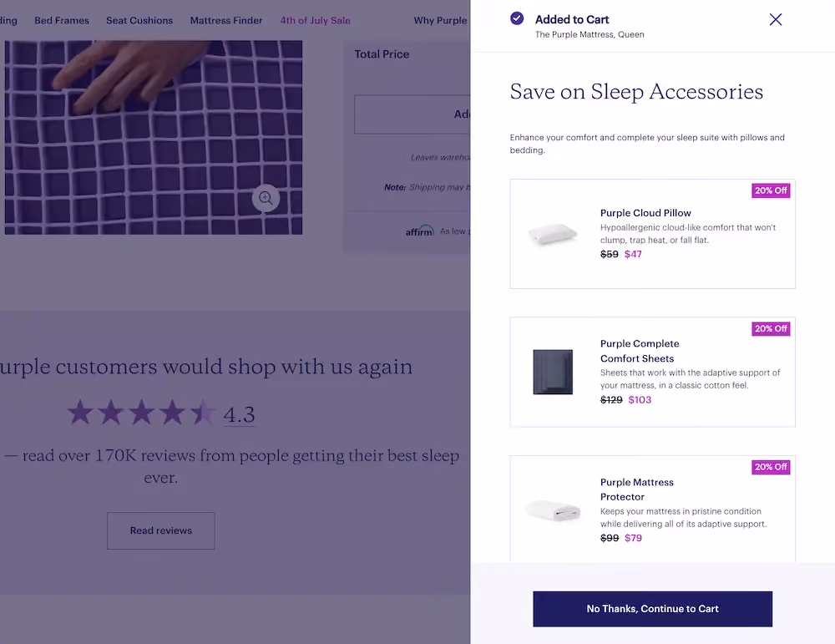The image size is (835, 644).
Task: Select the Purple Mattress Protector title
Action: click(x=637, y=489)
